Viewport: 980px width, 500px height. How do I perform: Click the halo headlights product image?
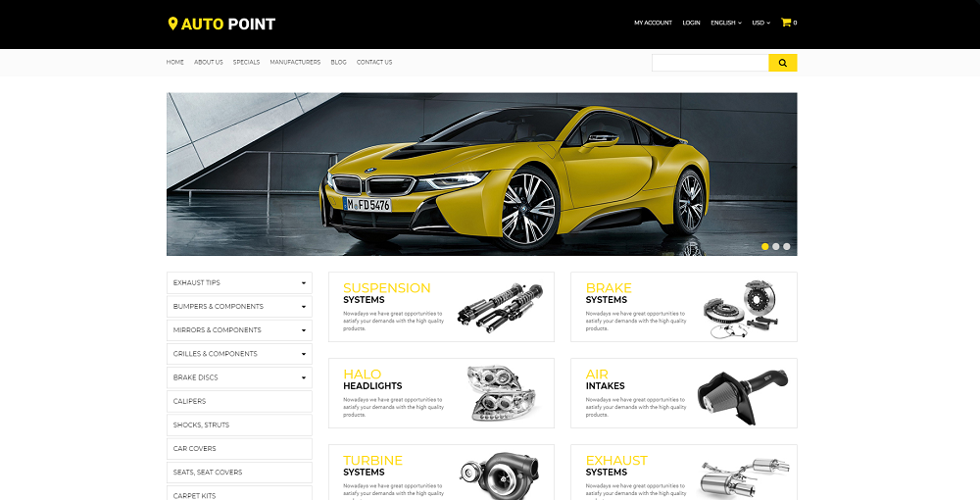click(x=501, y=392)
